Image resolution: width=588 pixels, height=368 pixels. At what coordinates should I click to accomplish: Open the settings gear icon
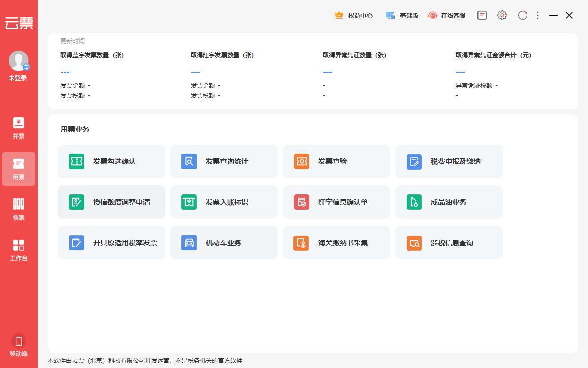click(502, 15)
